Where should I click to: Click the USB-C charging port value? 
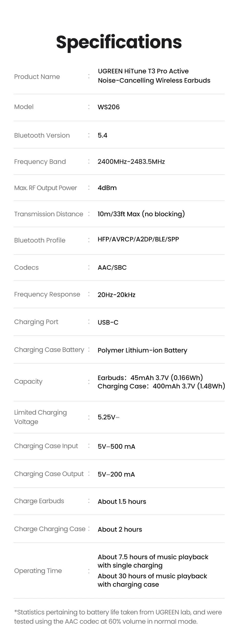(x=108, y=322)
